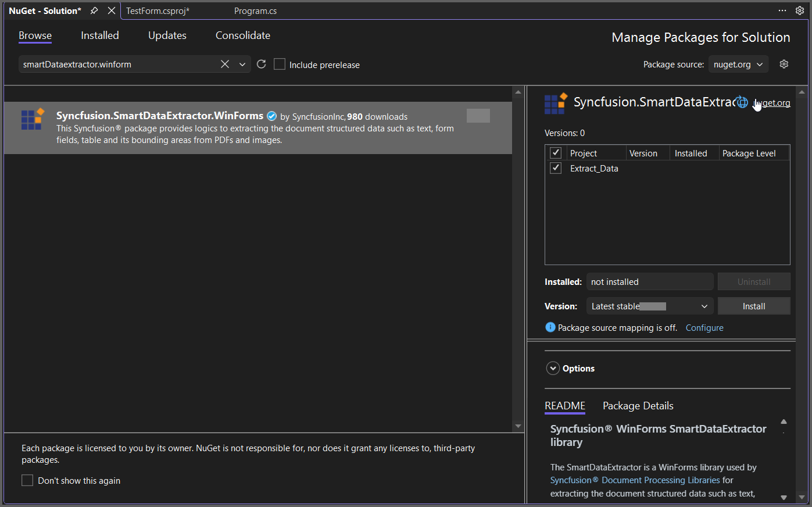Switch to the Browse tab
The image size is (812, 507).
click(35, 35)
